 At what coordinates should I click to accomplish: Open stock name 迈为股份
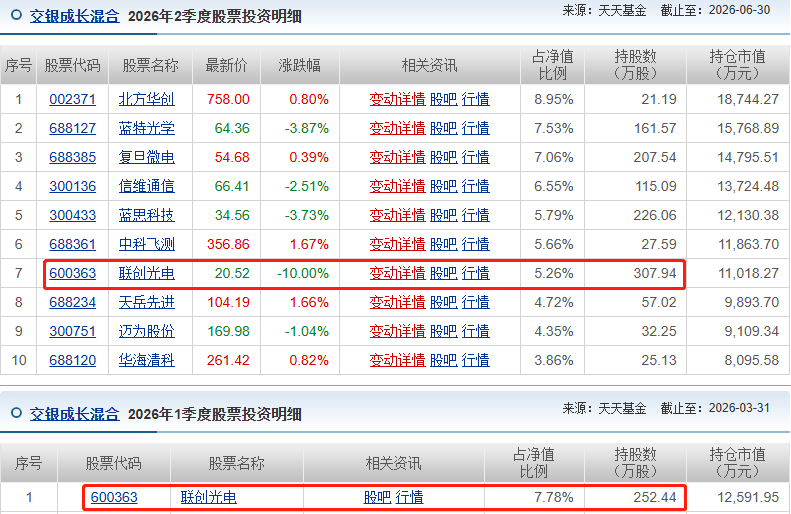tap(147, 331)
